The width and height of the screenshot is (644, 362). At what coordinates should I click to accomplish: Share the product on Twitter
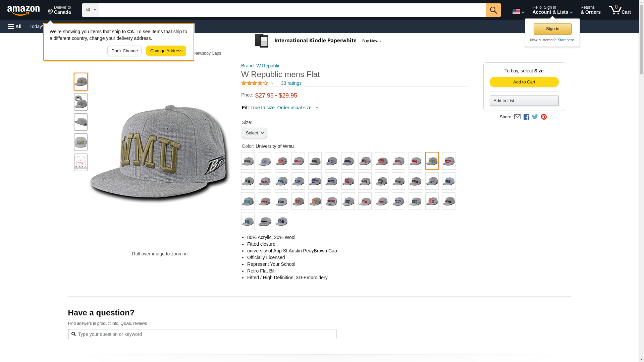click(535, 117)
